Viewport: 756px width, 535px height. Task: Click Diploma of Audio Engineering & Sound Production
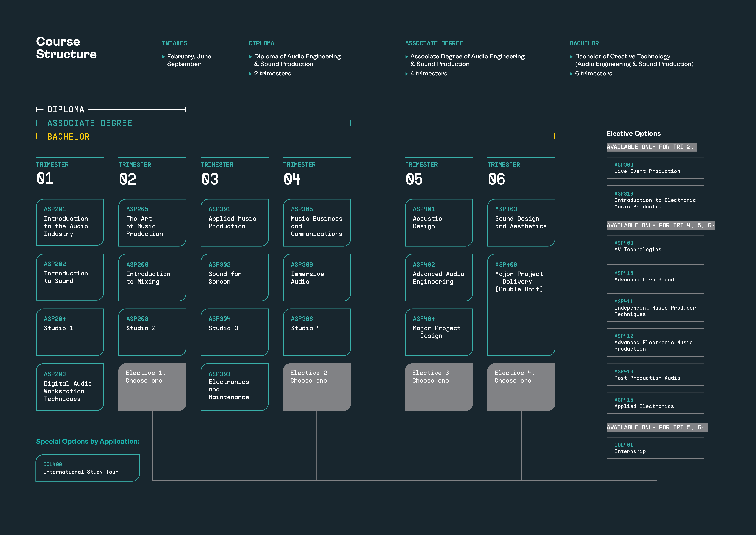click(297, 60)
